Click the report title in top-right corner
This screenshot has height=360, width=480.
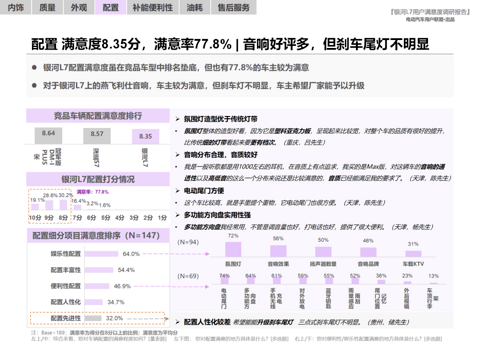pyautogui.click(x=430, y=12)
